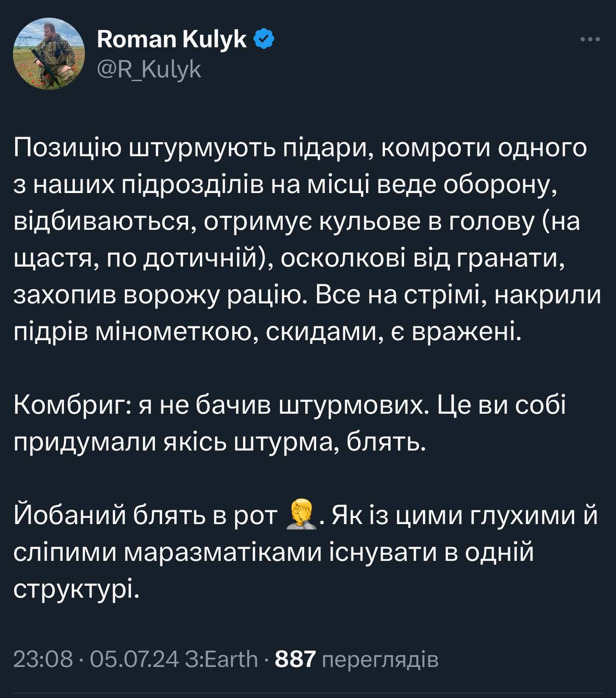Viewport: 616px width, 698px height.
Task: Click the phrase "захопив ворожу рацію"
Action: tap(157, 295)
